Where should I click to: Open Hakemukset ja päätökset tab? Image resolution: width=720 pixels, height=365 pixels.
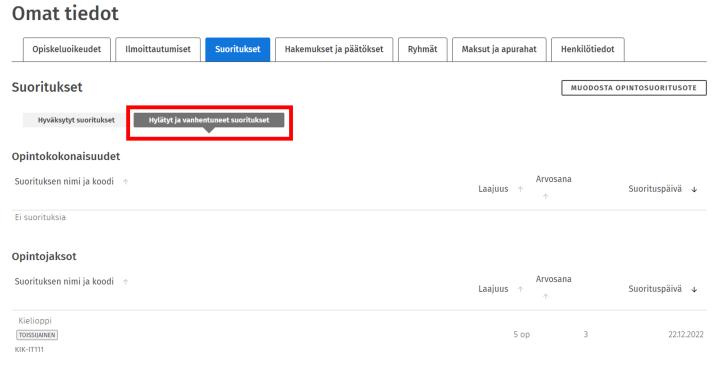pos(334,49)
